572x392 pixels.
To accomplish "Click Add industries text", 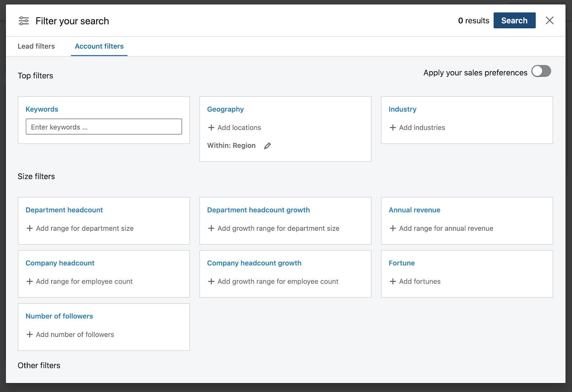I will 422,128.
